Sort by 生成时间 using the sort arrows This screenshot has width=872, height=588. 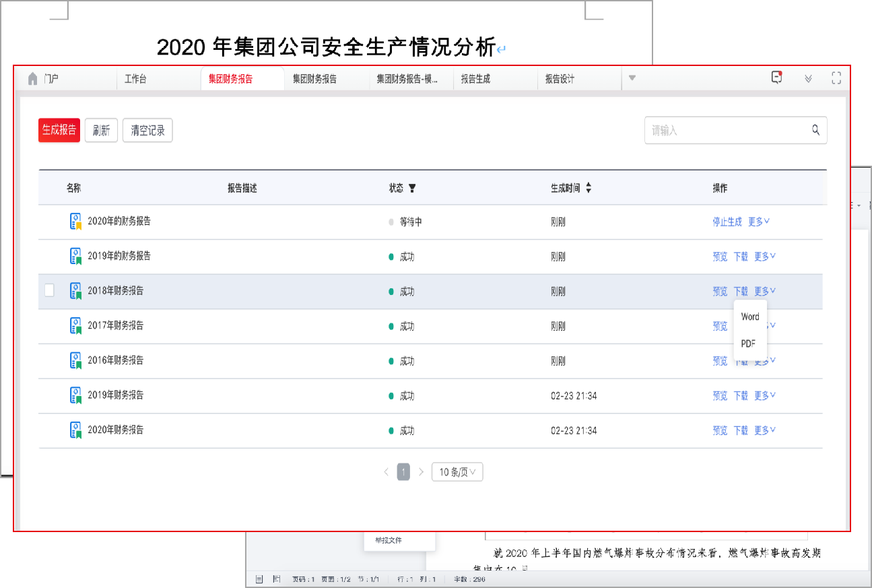pos(589,189)
